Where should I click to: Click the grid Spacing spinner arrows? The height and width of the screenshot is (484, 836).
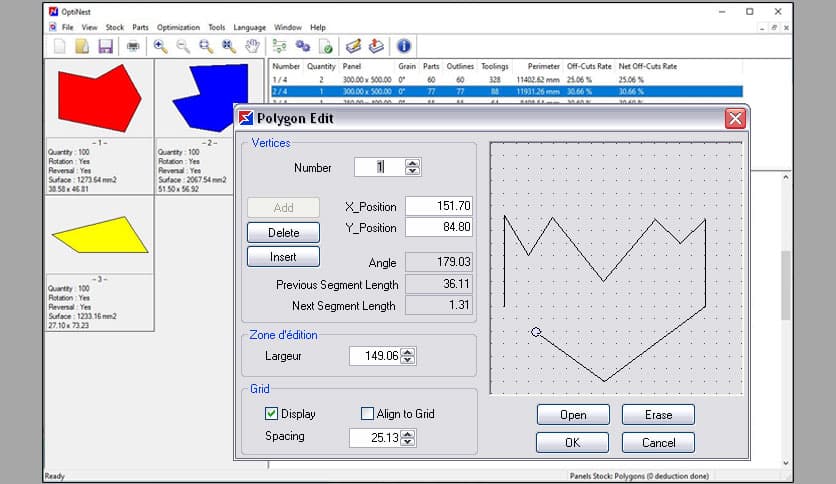coord(407,437)
